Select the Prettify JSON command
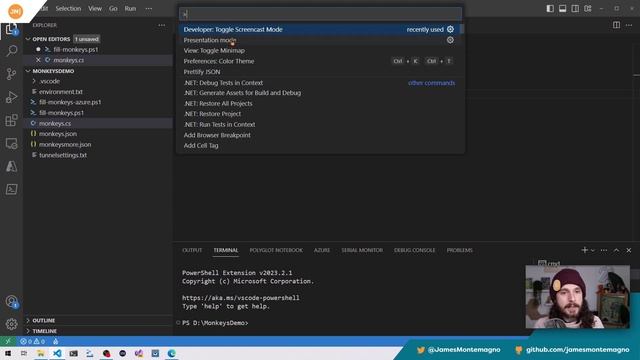The height and width of the screenshot is (360, 640). tap(320, 72)
